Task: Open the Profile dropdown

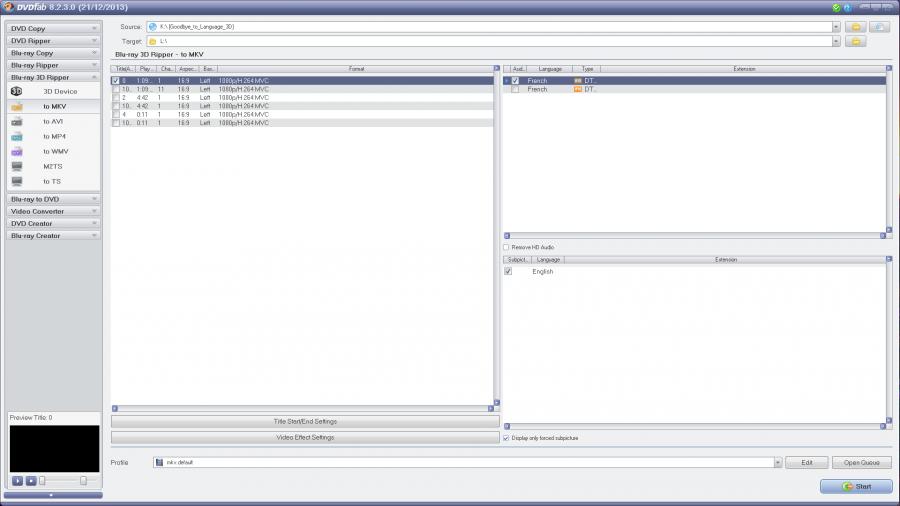Action: pos(778,462)
